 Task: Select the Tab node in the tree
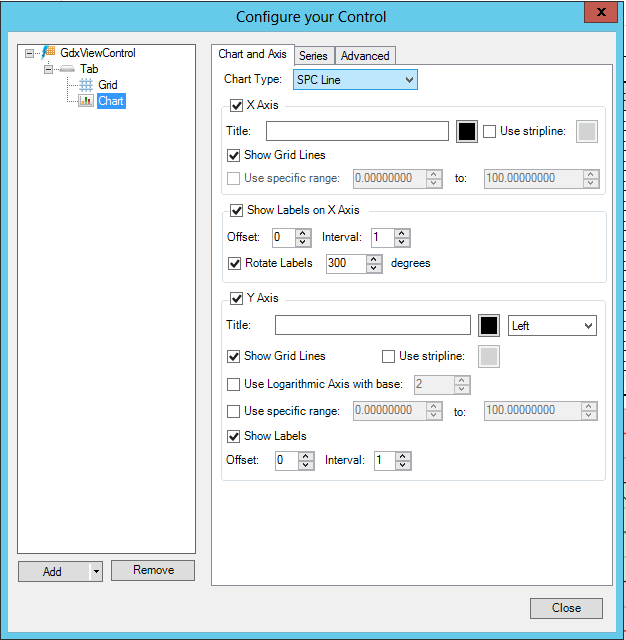[89, 69]
